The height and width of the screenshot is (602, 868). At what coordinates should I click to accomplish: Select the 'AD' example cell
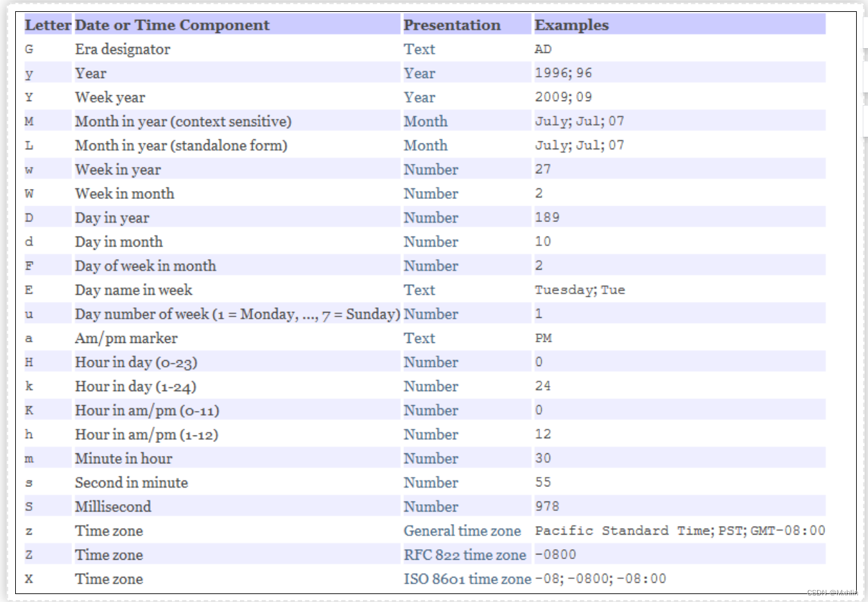[x=543, y=49]
